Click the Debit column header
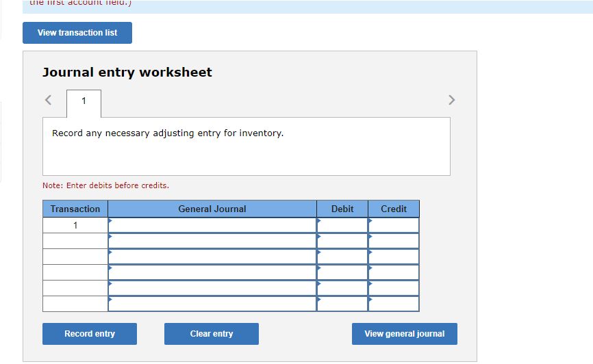Image resolution: width=593 pixels, height=364 pixels. (342, 209)
